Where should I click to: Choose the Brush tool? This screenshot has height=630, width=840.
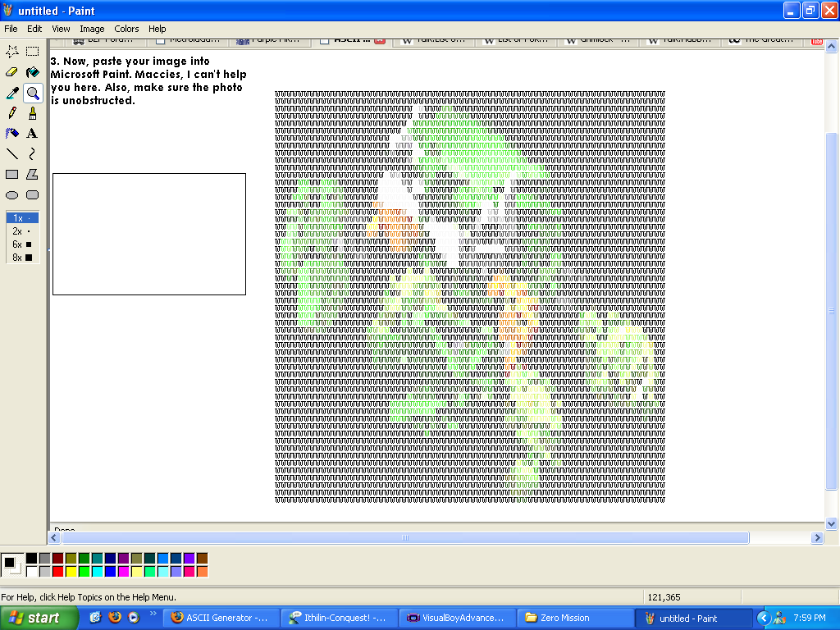pos(32,112)
